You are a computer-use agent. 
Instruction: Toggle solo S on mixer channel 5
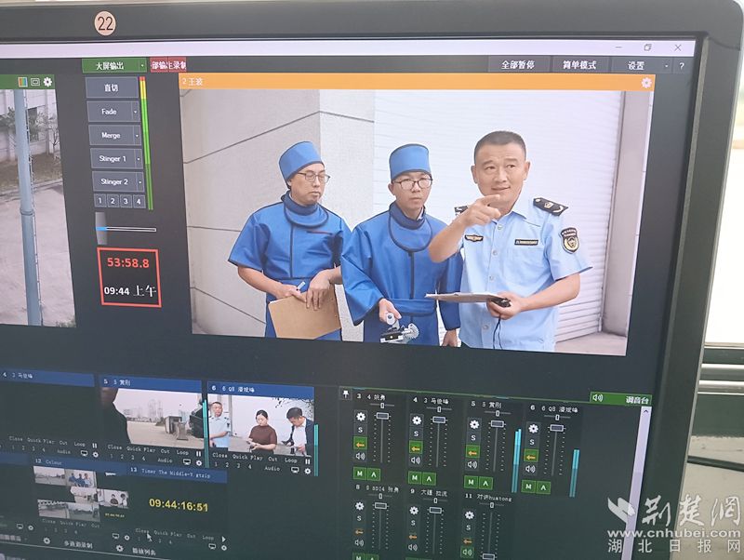[x=473, y=438]
